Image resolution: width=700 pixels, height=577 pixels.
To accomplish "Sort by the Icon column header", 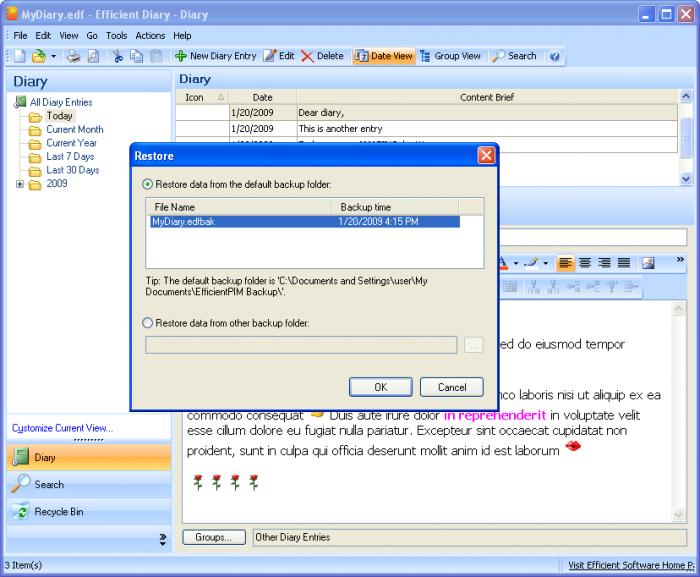I will [x=202, y=97].
